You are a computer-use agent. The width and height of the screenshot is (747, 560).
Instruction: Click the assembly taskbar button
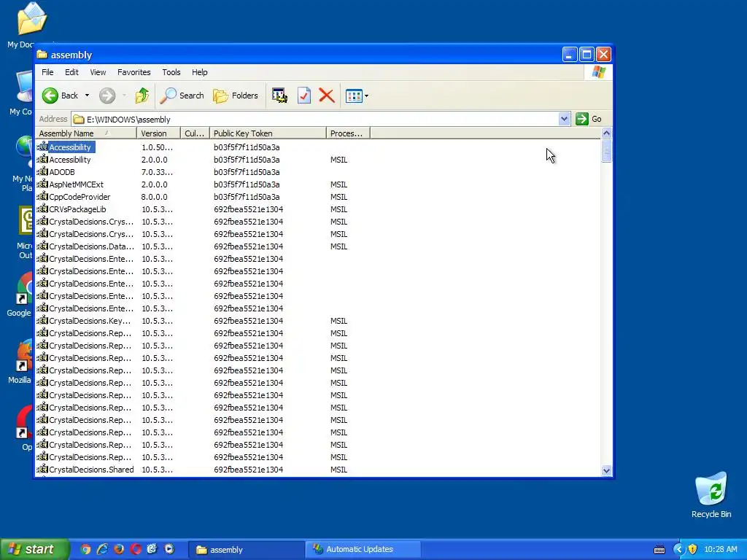[x=247, y=550]
